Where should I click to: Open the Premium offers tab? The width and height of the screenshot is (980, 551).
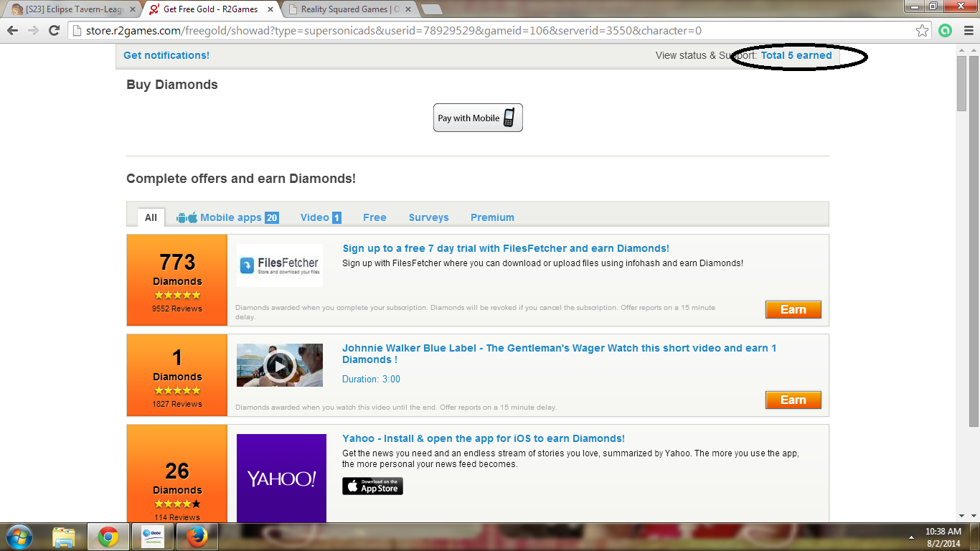492,217
